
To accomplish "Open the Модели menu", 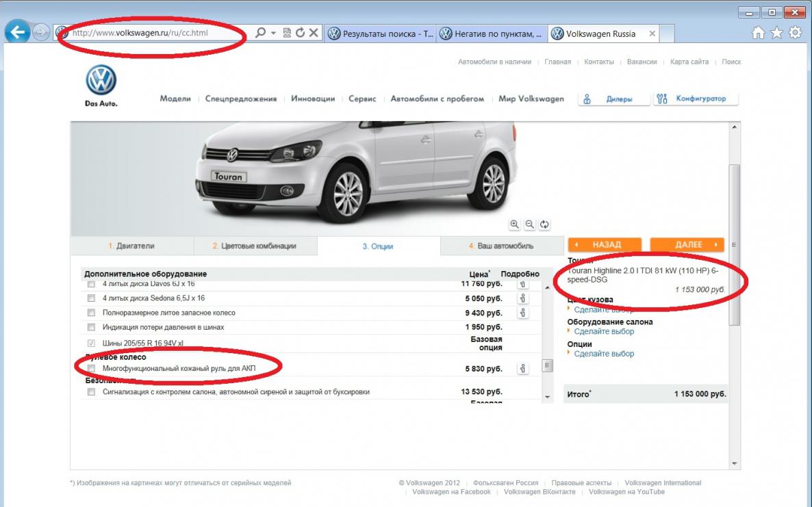I will tap(175, 99).
